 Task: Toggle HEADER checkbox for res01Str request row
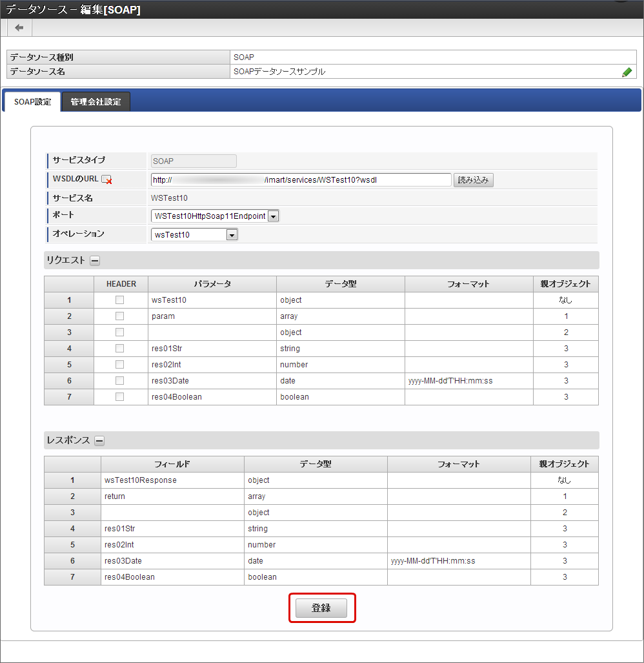click(119, 349)
